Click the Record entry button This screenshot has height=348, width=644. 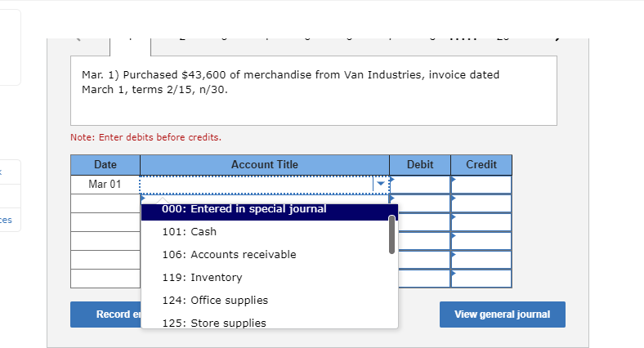pyautogui.click(x=105, y=315)
